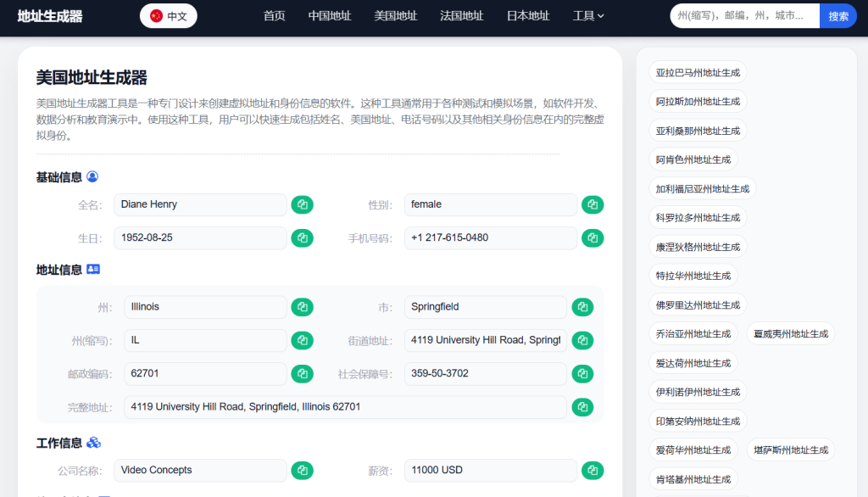Copy the state abbreviation IL
Viewport: 868px width, 497px height.
[x=302, y=340]
